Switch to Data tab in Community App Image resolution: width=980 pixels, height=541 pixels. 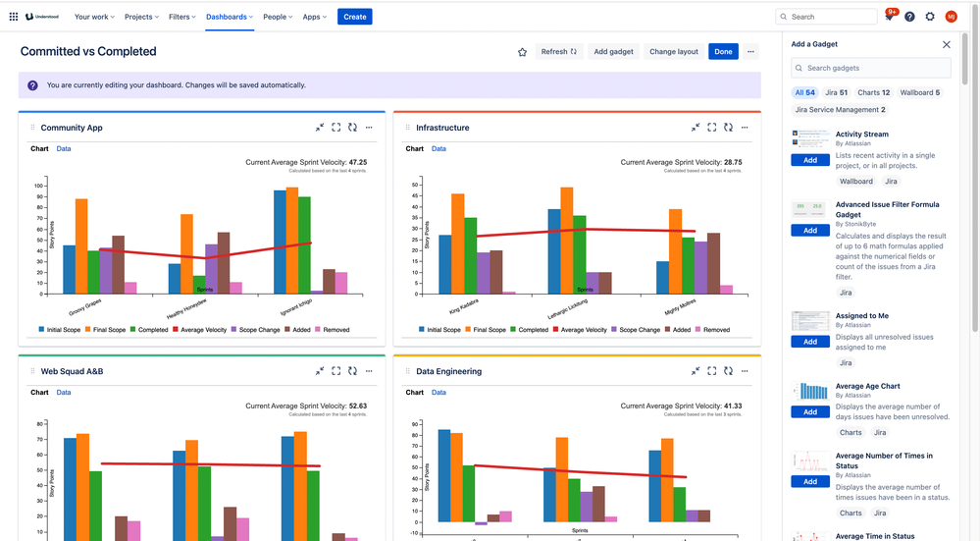tap(64, 149)
